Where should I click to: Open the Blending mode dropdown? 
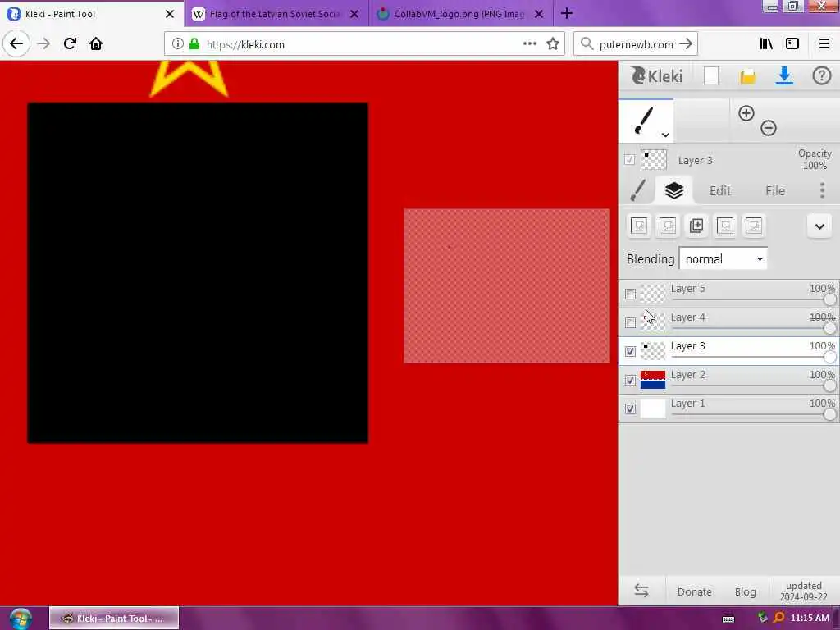point(723,258)
